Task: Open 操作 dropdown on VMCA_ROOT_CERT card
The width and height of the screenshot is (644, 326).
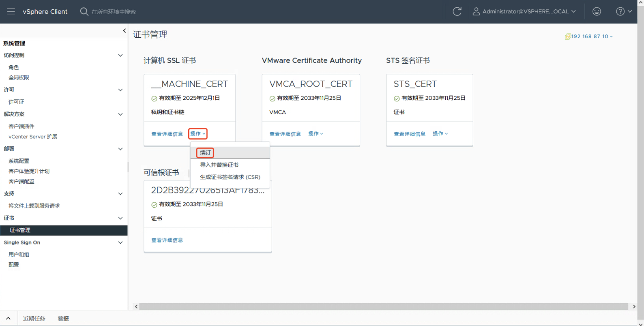Action: (316, 133)
